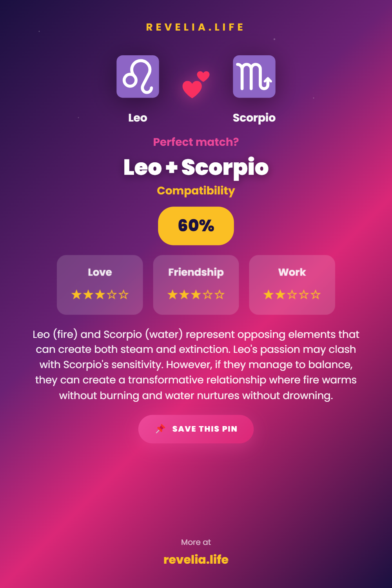This screenshot has height=588, width=392.
Task: Click the Perfect match? subtitle
Action: (196, 142)
